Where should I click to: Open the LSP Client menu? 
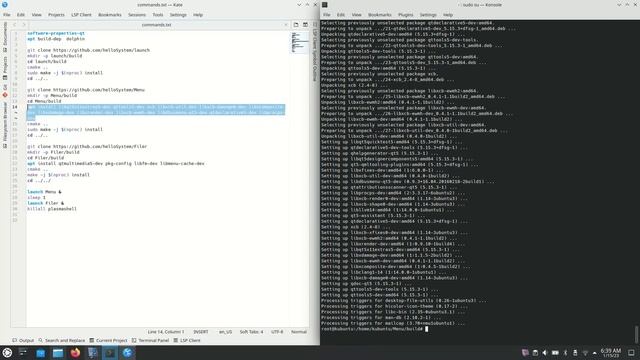[x=81, y=15]
